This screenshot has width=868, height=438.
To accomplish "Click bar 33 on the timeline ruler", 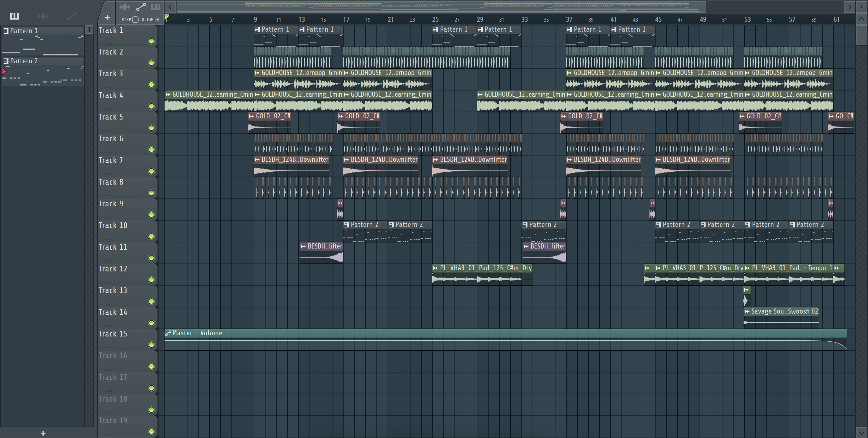I will 525,20.
